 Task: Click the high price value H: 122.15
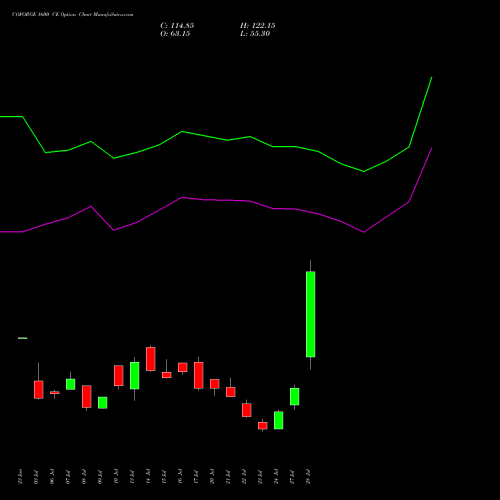pyautogui.click(x=258, y=26)
